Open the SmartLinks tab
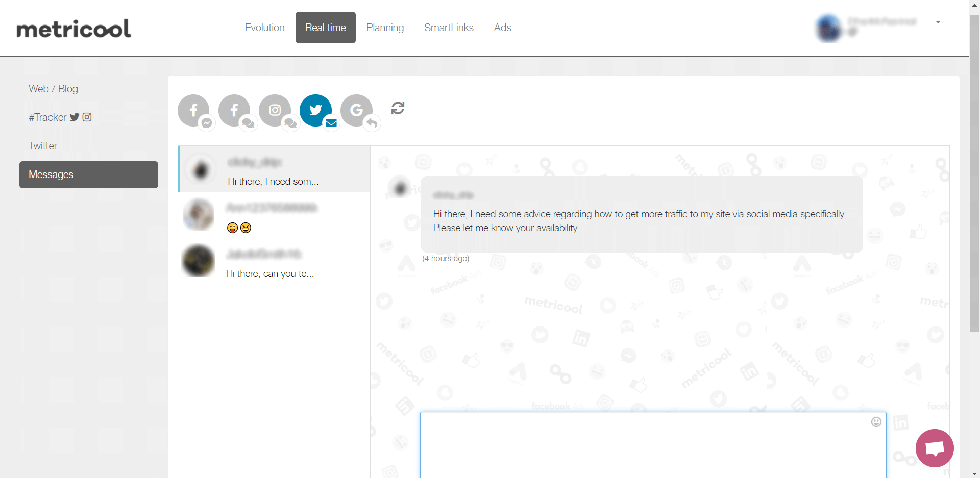This screenshot has width=980, height=478. coord(449,28)
